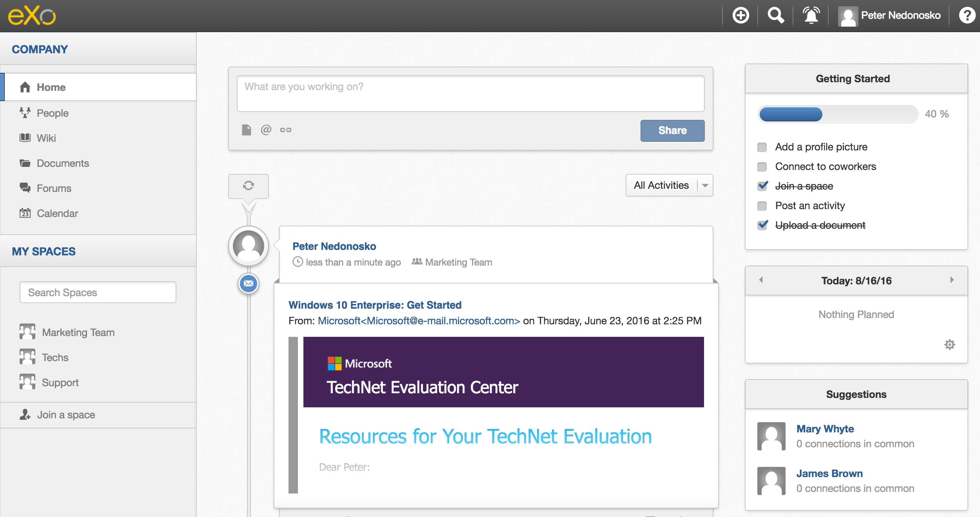980x517 pixels.
Task: Click the @ mention icon
Action: pyautogui.click(x=266, y=130)
